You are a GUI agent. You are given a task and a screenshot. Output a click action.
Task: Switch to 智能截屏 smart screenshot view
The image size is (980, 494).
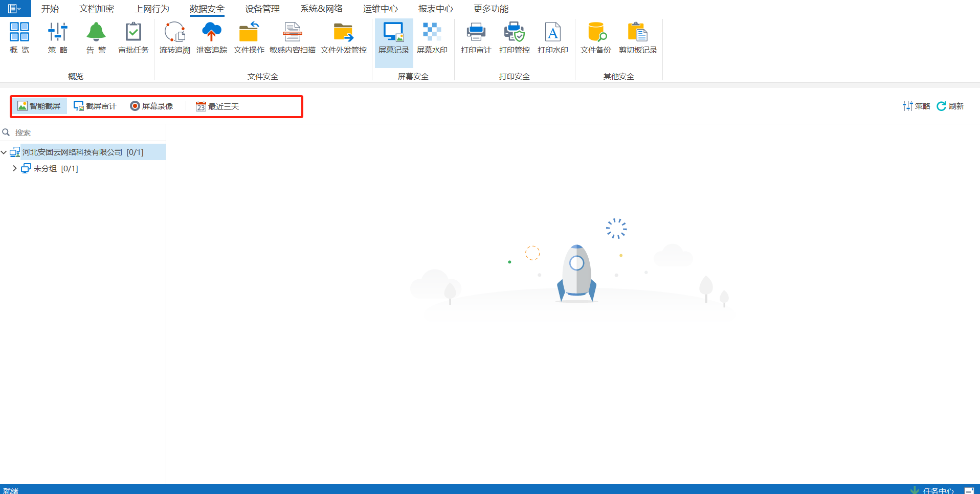pyautogui.click(x=39, y=106)
